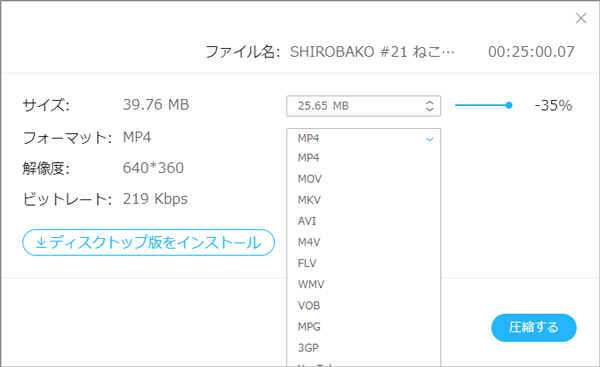Click the original format MP4 value
The height and width of the screenshot is (367, 600).
click(137, 137)
